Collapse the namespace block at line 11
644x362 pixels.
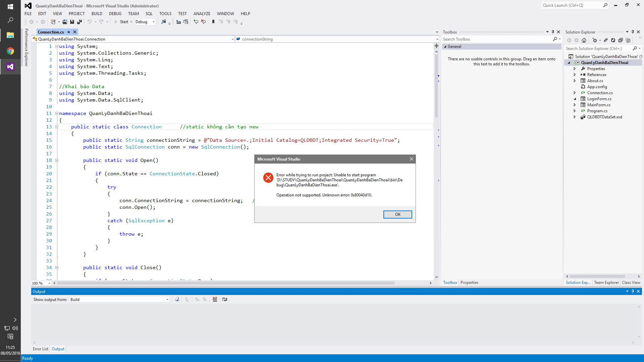click(x=57, y=113)
